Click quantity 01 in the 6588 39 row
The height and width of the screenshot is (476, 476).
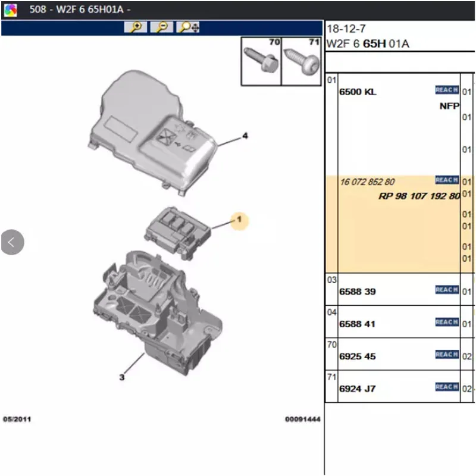tap(466, 292)
